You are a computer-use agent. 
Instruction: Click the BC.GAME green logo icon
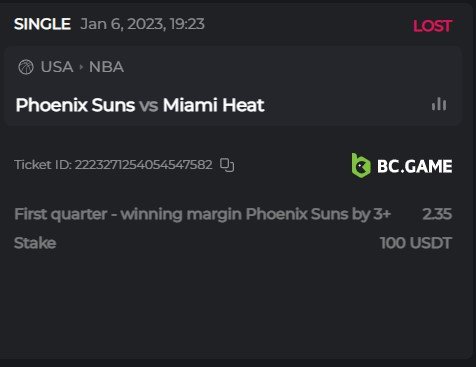pos(361,165)
